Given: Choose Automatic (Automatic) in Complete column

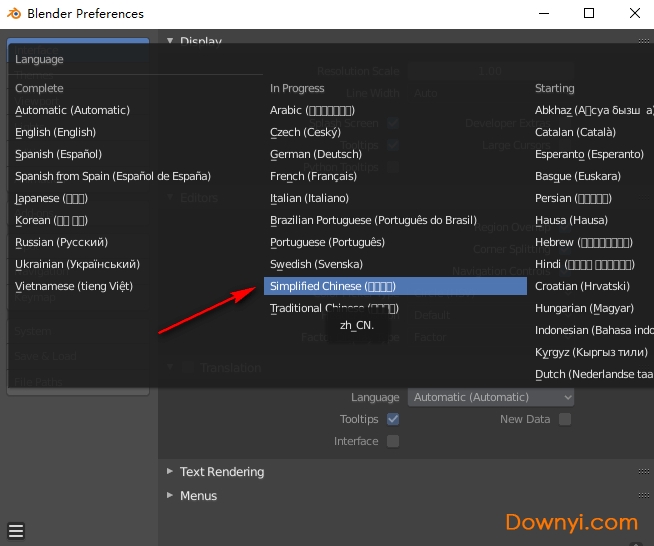Looking at the screenshot, I should click(72, 110).
